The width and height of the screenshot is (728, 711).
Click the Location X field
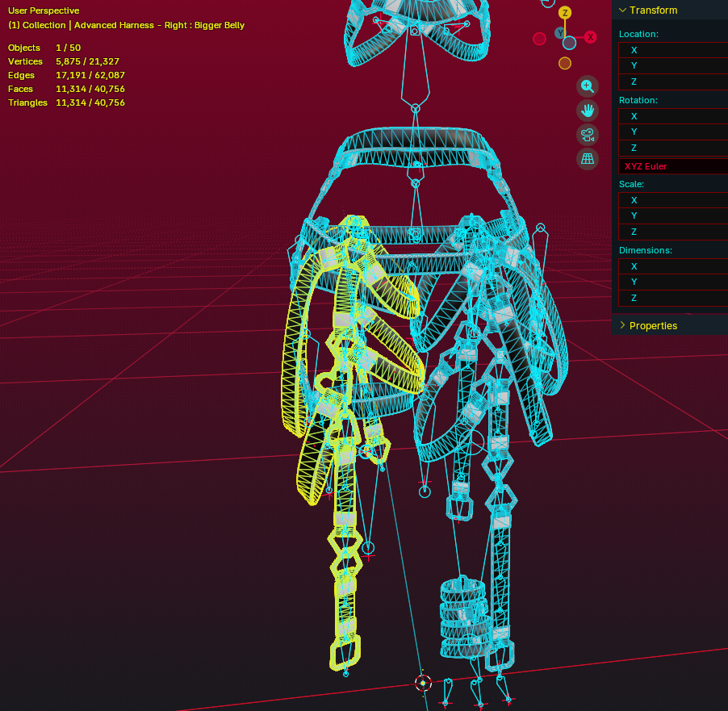tap(673, 50)
